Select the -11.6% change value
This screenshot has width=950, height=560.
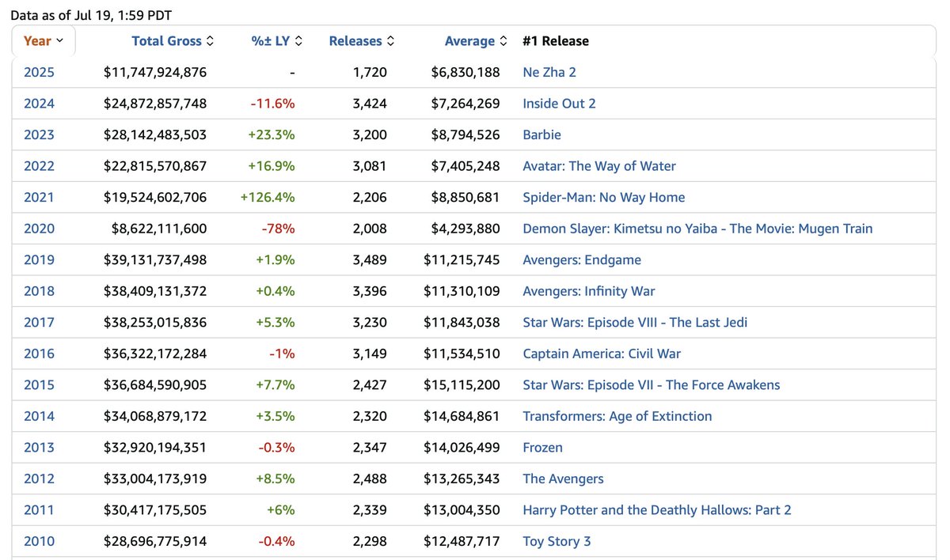[272, 104]
